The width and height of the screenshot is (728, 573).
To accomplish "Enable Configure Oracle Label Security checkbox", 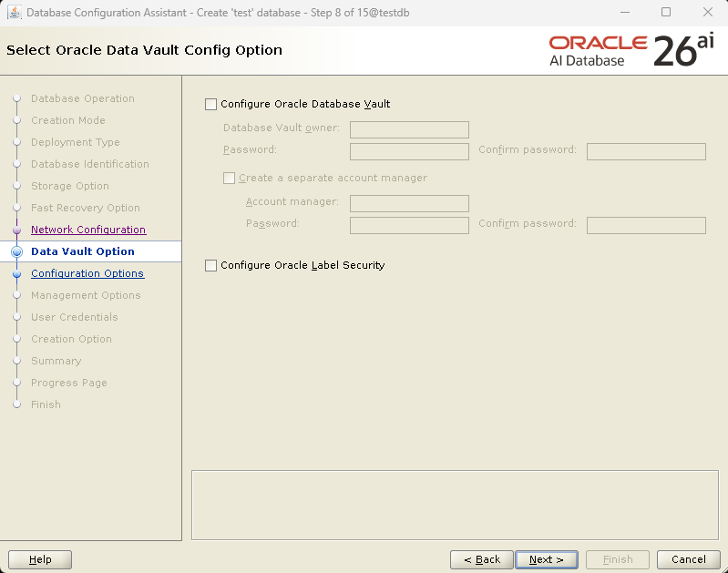I will pos(210,266).
